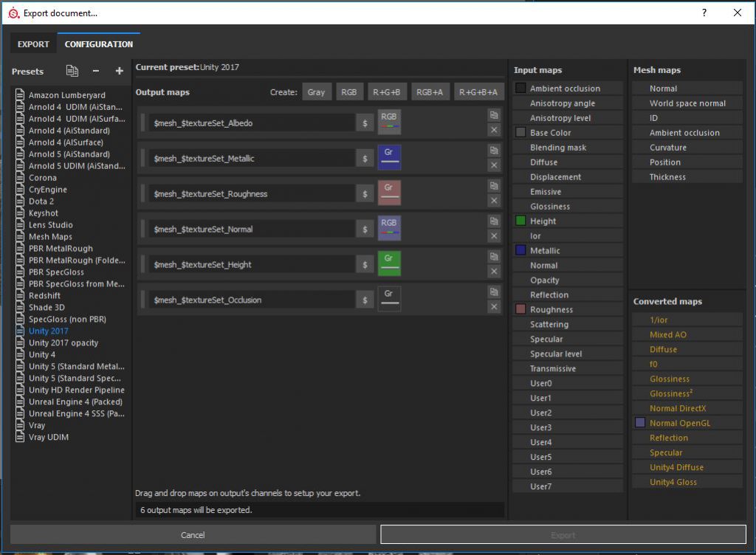Click the Unity 2017 preset file icon
The image size is (756, 555).
(x=20, y=331)
